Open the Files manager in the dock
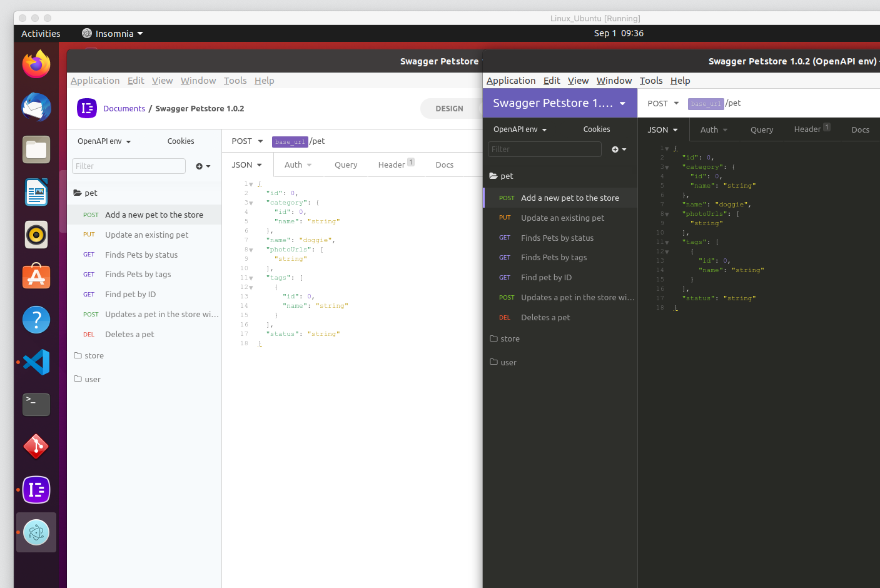This screenshot has width=880, height=588. tap(36, 150)
